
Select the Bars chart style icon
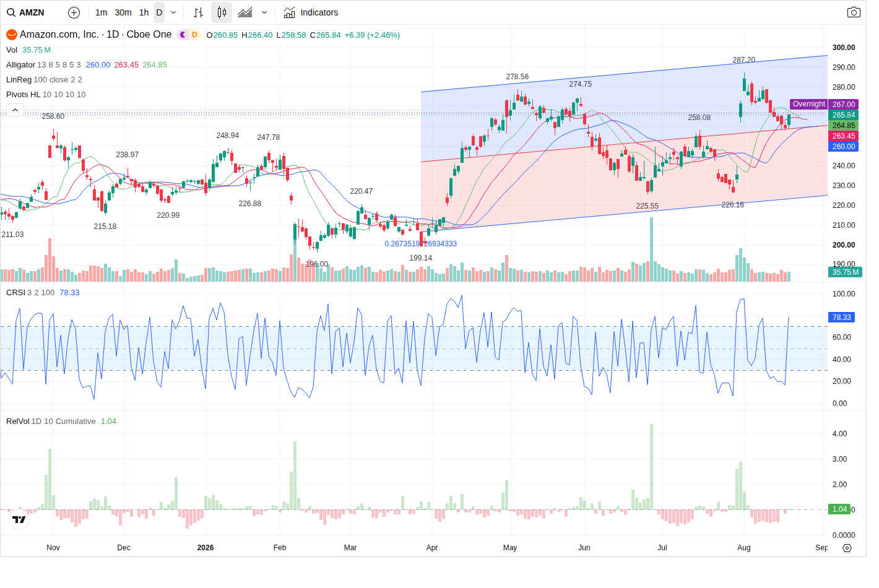[x=198, y=12]
